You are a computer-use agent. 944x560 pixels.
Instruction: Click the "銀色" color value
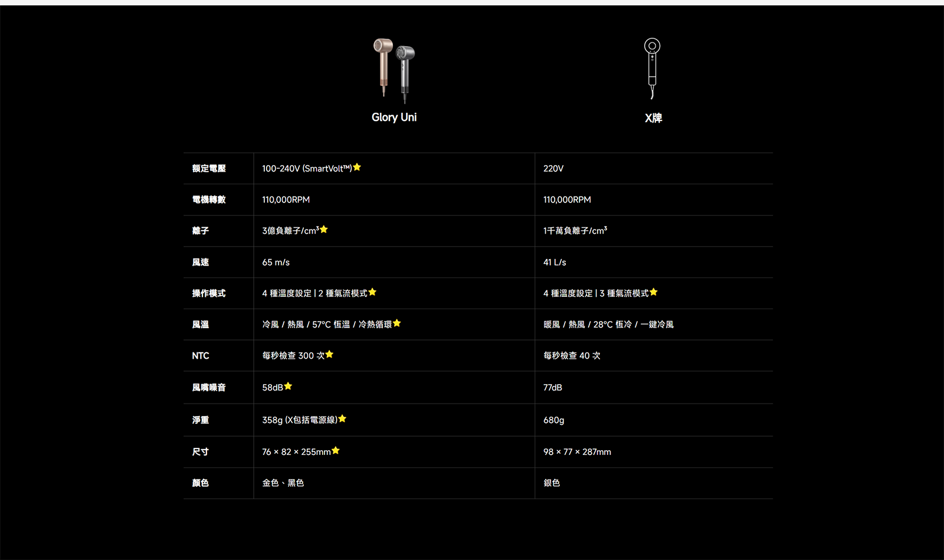click(x=552, y=483)
